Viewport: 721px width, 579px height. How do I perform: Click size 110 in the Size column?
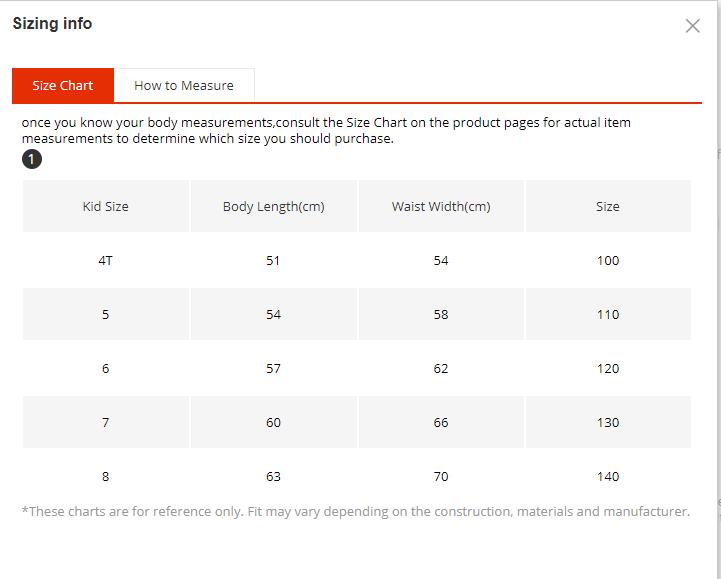click(x=607, y=314)
